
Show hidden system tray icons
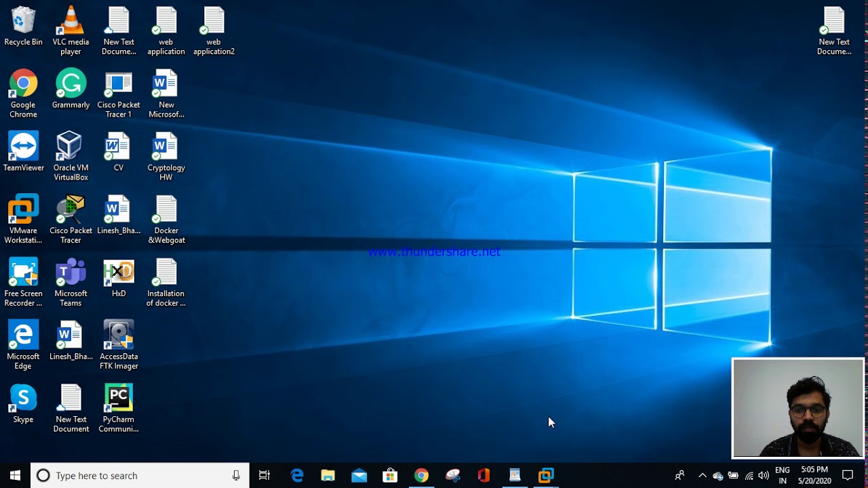(x=703, y=476)
